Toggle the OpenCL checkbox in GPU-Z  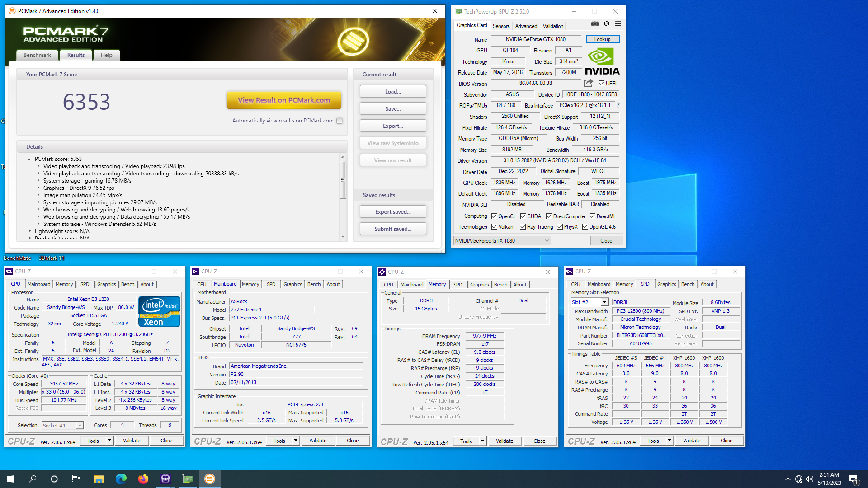(494, 216)
